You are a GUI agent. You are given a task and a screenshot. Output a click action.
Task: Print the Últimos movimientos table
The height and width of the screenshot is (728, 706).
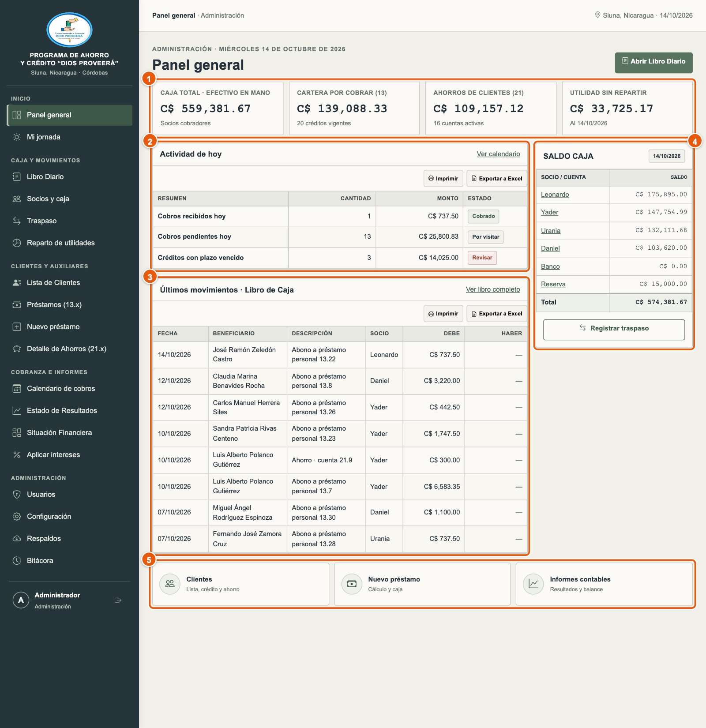(443, 313)
